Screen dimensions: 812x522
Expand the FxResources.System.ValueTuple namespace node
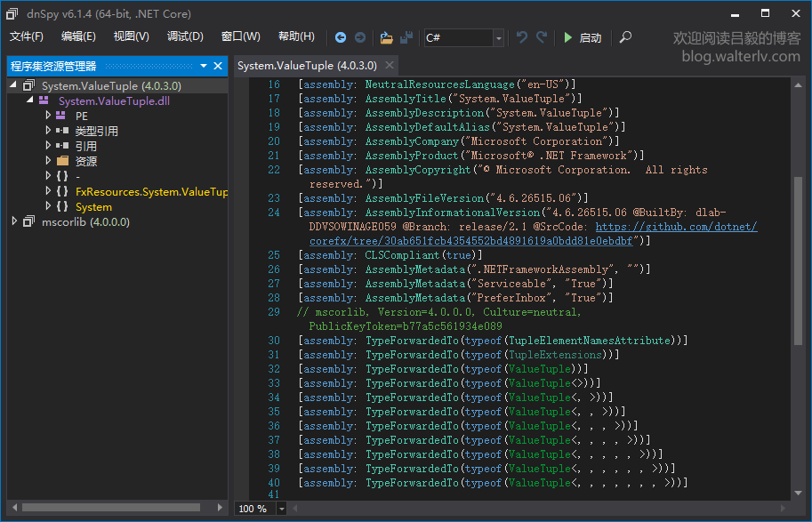(48, 191)
